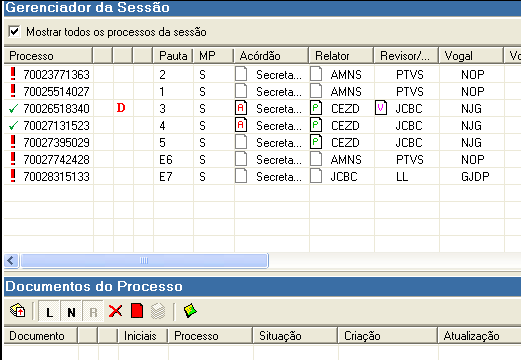Select process row 70028315133
This screenshot has width=521, height=360.
coord(260,176)
